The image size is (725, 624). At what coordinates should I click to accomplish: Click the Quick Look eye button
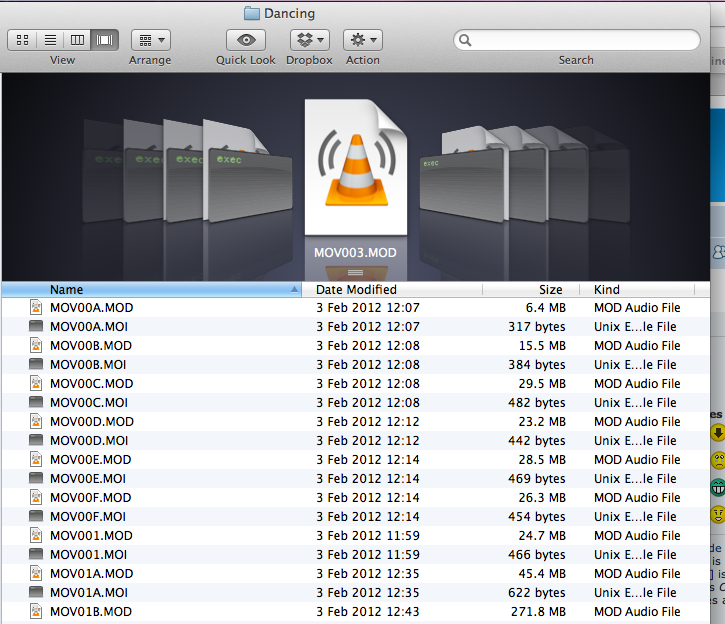246,40
